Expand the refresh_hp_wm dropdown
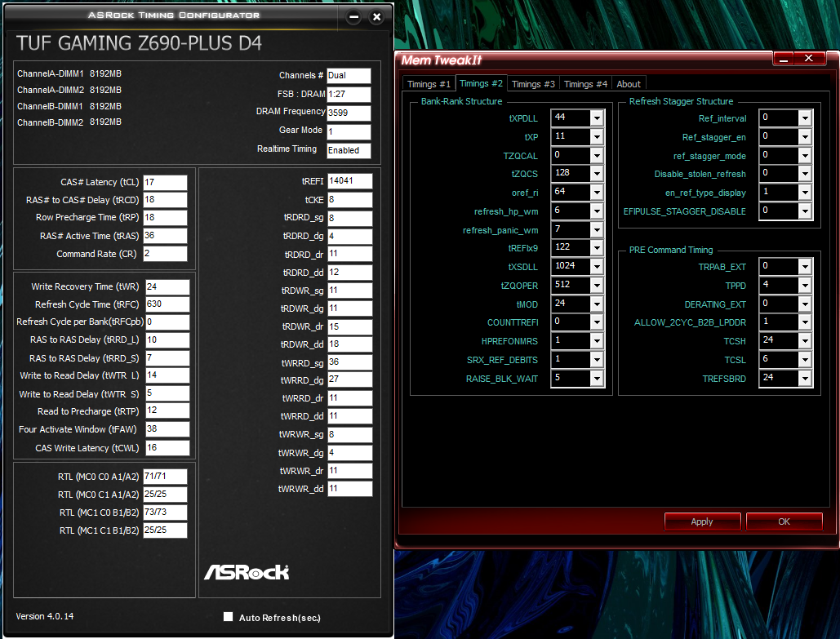 596,211
